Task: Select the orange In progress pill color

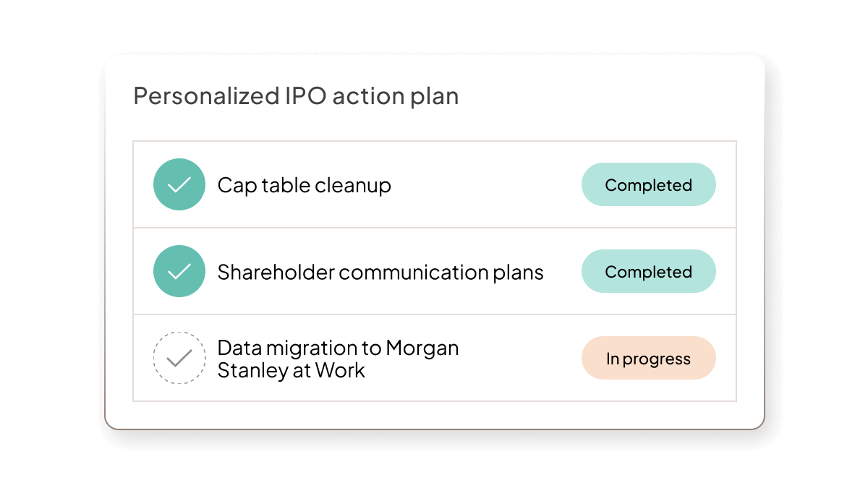Action: click(649, 358)
